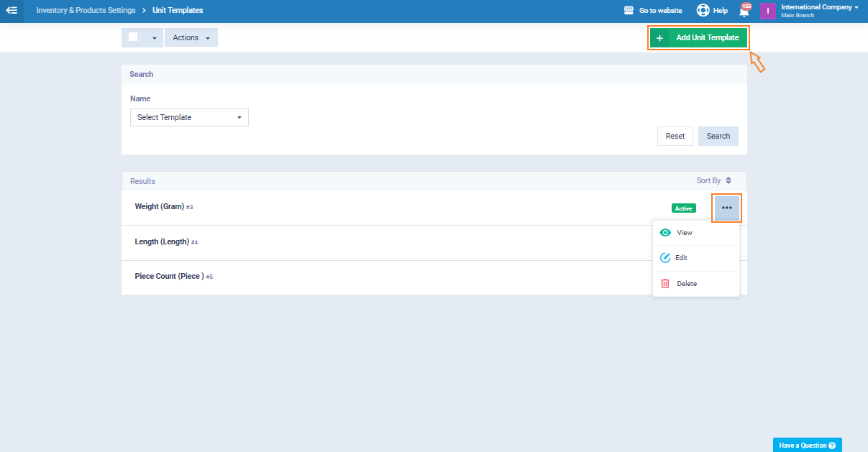Click the purple company avatar icon
This screenshot has width=868, height=452.
click(x=768, y=11)
